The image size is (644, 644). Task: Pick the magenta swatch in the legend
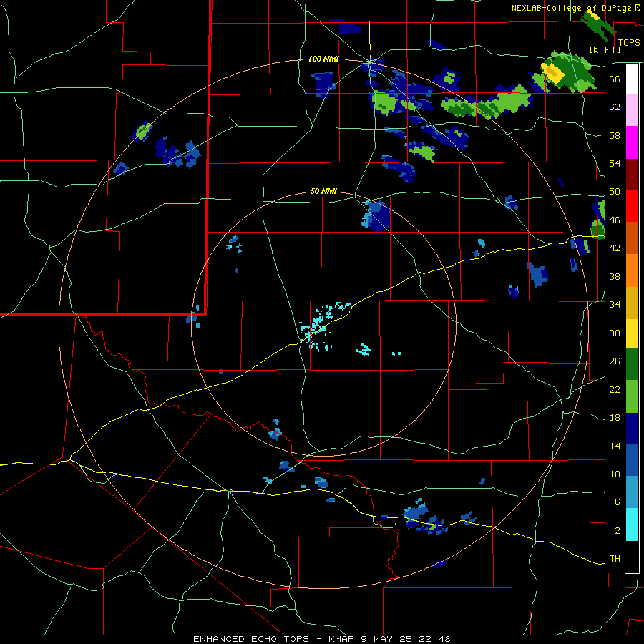[632, 142]
